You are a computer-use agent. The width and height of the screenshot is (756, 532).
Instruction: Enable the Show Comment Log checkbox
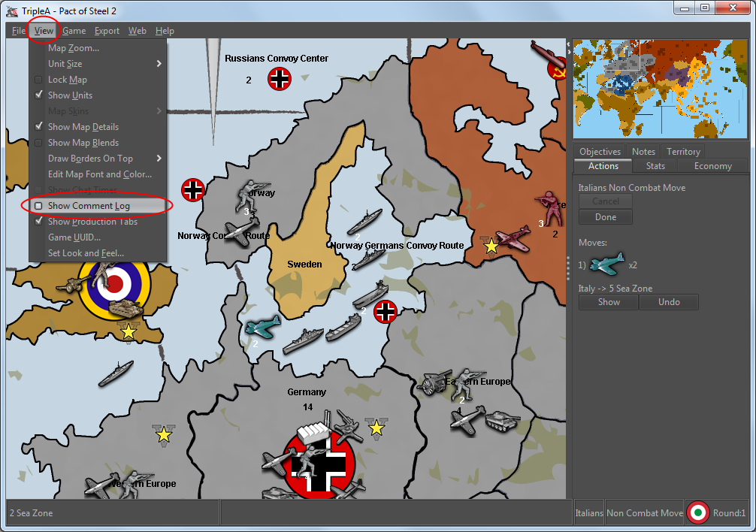39,206
